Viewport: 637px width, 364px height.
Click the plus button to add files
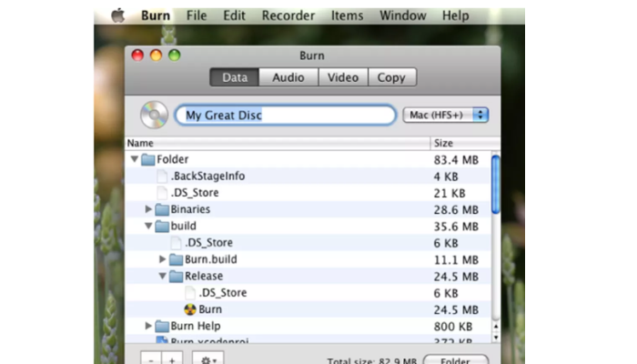[x=173, y=359]
